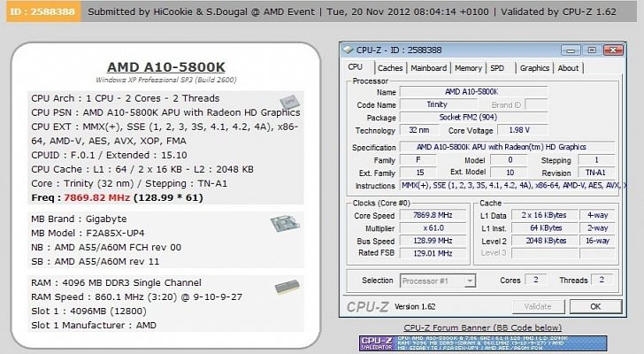Show the Graphics tab
Image resolution: width=644 pixels, height=354 pixels.
point(534,67)
